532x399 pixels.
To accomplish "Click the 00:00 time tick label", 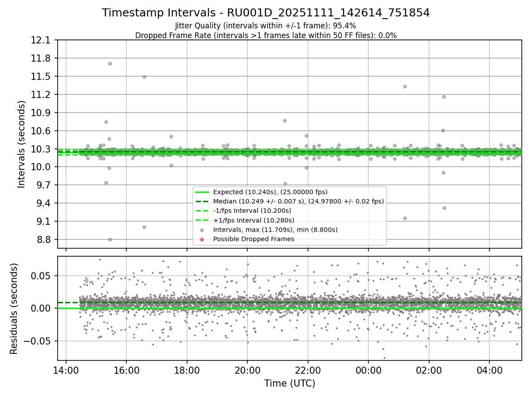I will click(368, 370).
